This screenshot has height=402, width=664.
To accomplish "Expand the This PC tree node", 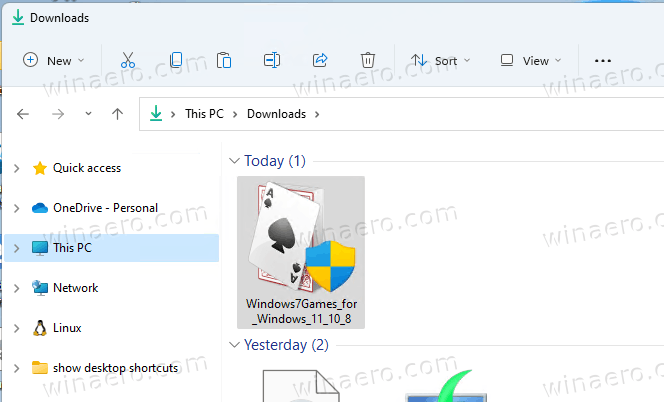I will [x=17, y=248].
